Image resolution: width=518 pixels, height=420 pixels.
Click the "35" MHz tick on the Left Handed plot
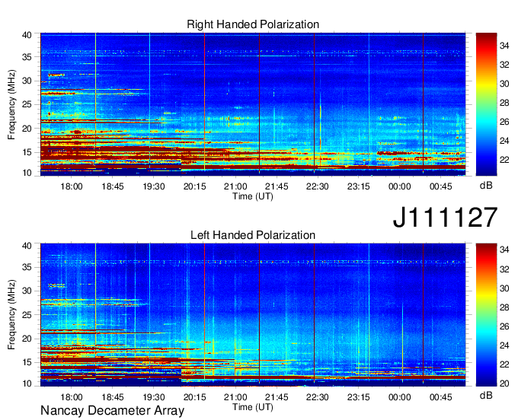click(x=27, y=267)
